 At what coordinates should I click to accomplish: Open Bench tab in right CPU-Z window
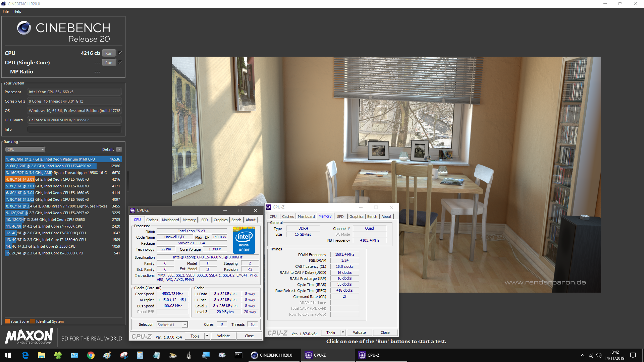[372, 217]
